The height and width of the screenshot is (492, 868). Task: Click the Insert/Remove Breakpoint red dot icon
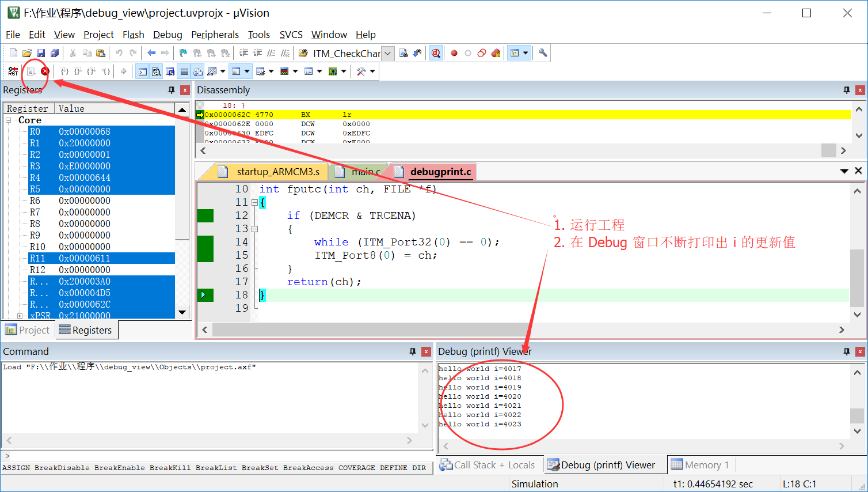(x=454, y=52)
